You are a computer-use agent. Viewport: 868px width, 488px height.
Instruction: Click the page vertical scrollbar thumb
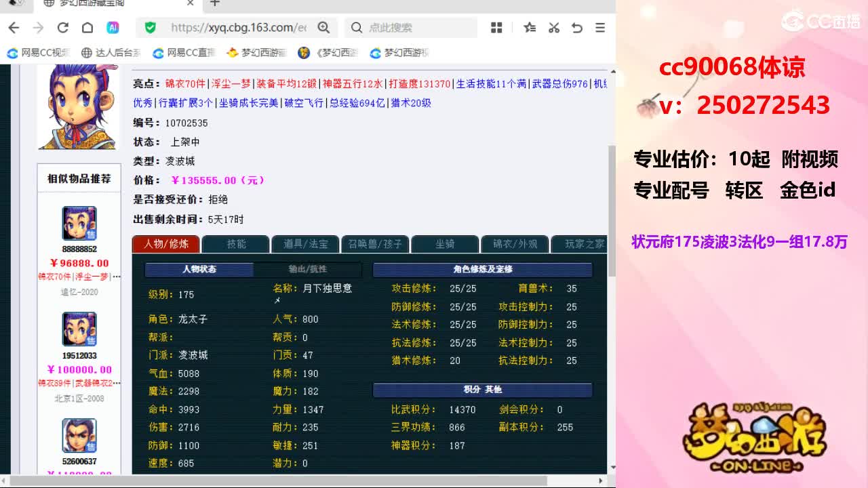coord(612,211)
